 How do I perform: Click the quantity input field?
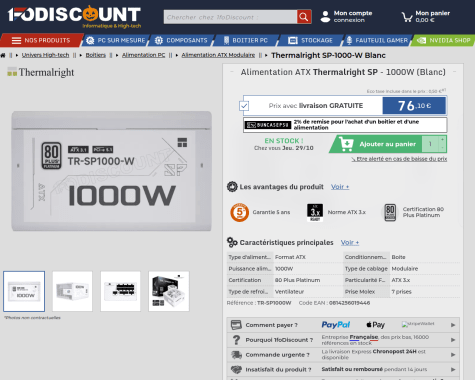(x=430, y=144)
